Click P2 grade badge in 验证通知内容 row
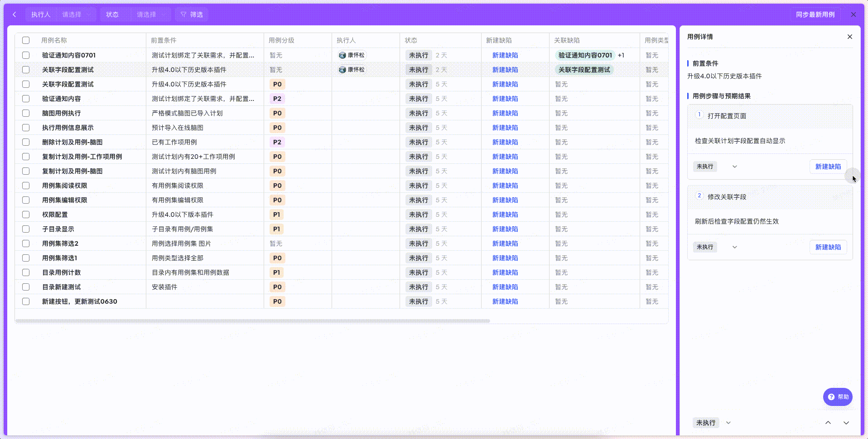This screenshot has height=439, width=868. click(x=277, y=99)
